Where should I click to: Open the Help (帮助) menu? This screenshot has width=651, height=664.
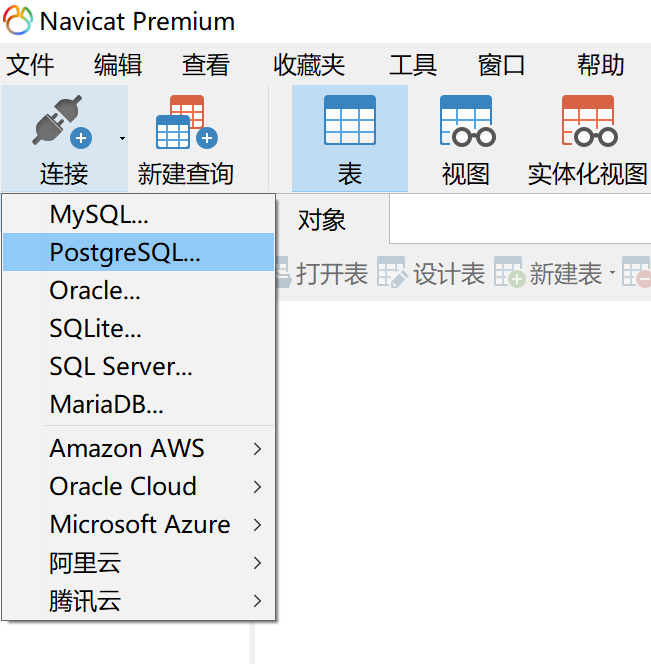[601, 65]
